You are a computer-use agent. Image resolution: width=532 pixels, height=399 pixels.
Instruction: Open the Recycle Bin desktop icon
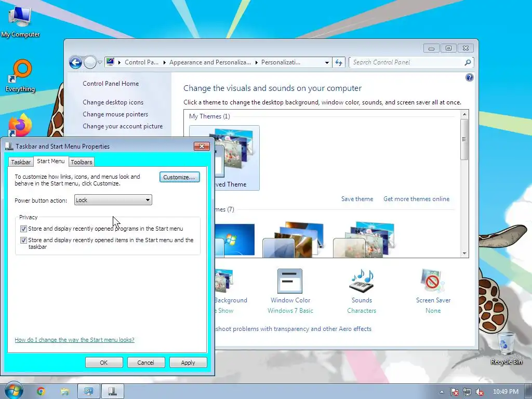point(506,348)
